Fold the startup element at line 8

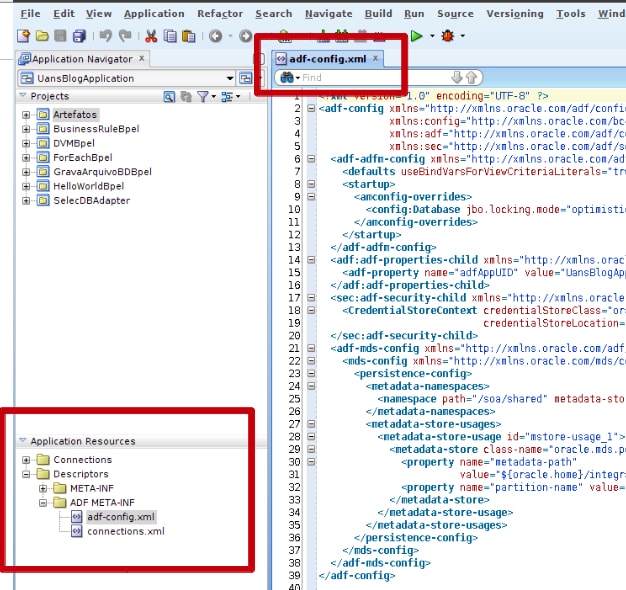[311, 184]
